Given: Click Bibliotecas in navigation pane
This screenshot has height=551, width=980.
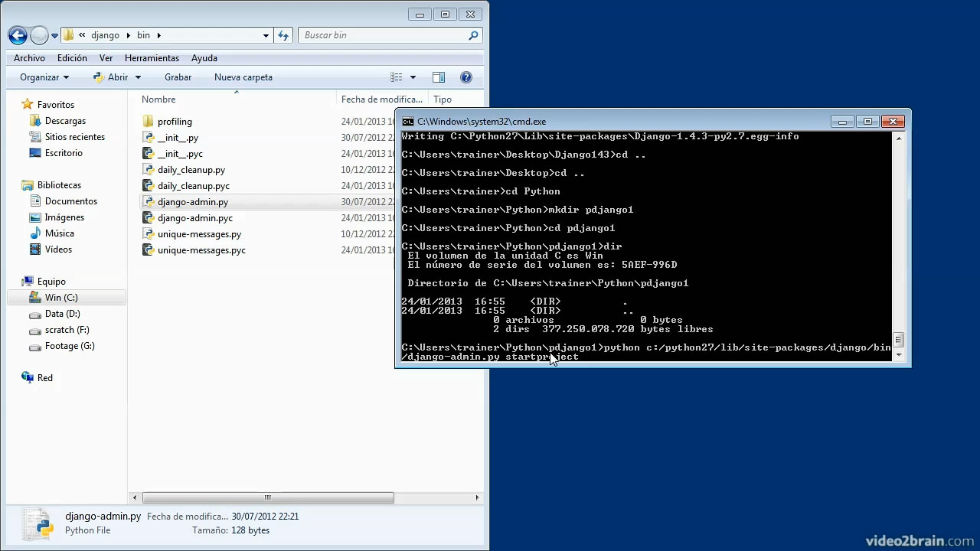Looking at the screenshot, I should (x=59, y=185).
